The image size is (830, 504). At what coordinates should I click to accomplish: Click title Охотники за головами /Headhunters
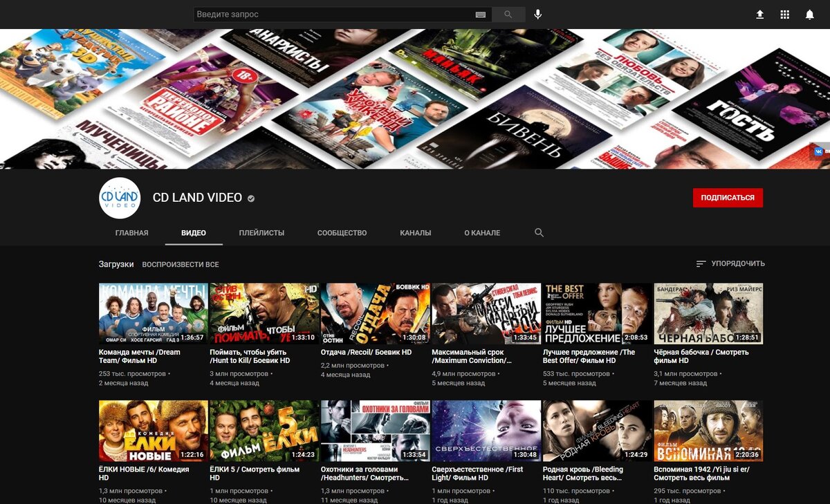pyautogui.click(x=365, y=474)
